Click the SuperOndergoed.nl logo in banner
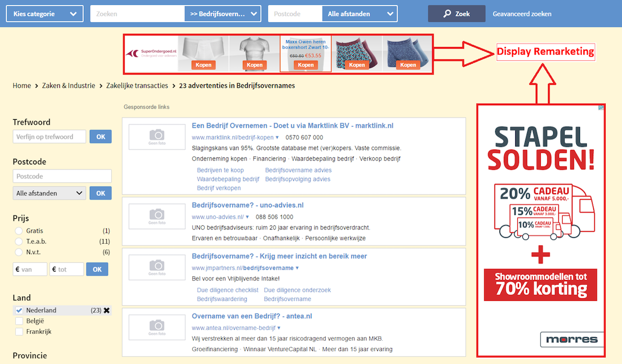 pos(151,53)
